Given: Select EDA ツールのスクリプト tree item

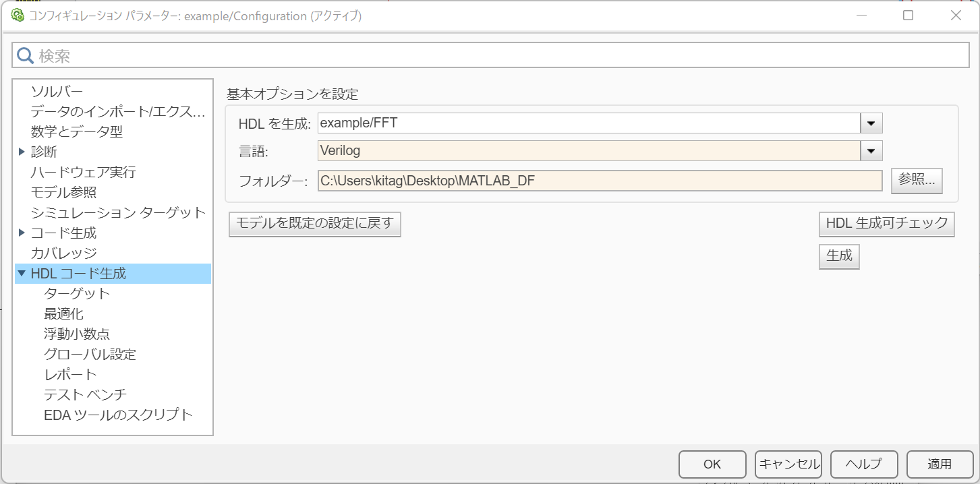Looking at the screenshot, I should point(118,415).
